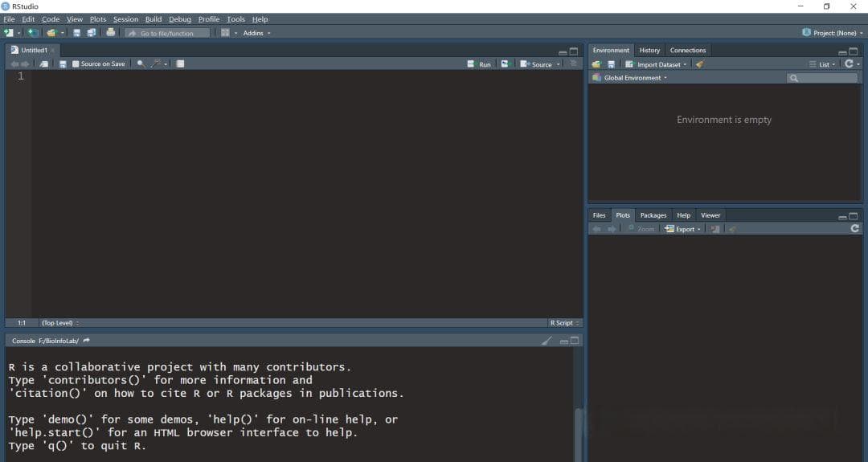868x462 pixels.
Task: Click show in new window icon in editor
Action: (x=43, y=64)
